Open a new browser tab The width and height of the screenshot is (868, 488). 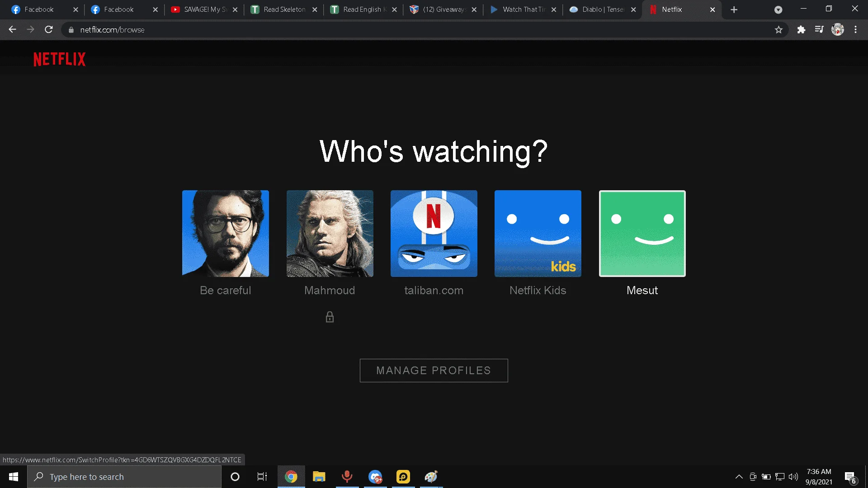point(734,9)
